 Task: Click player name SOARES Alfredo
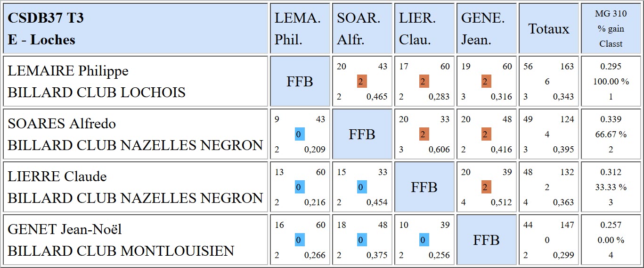click(x=62, y=124)
